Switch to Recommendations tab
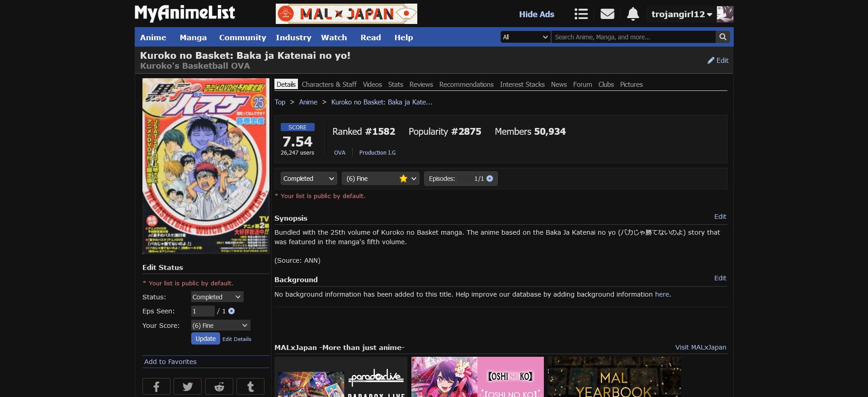The image size is (868, 397). [x=467, y=85]
